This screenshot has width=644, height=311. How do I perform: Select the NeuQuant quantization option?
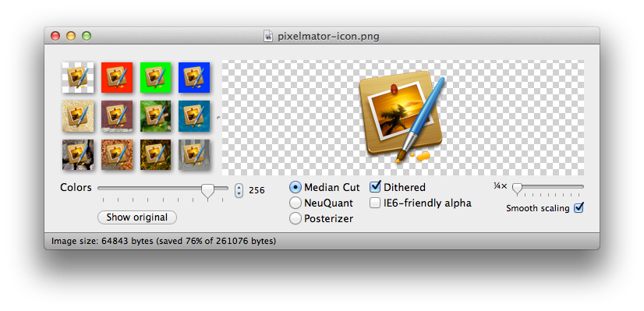click(x=295, y=203)
